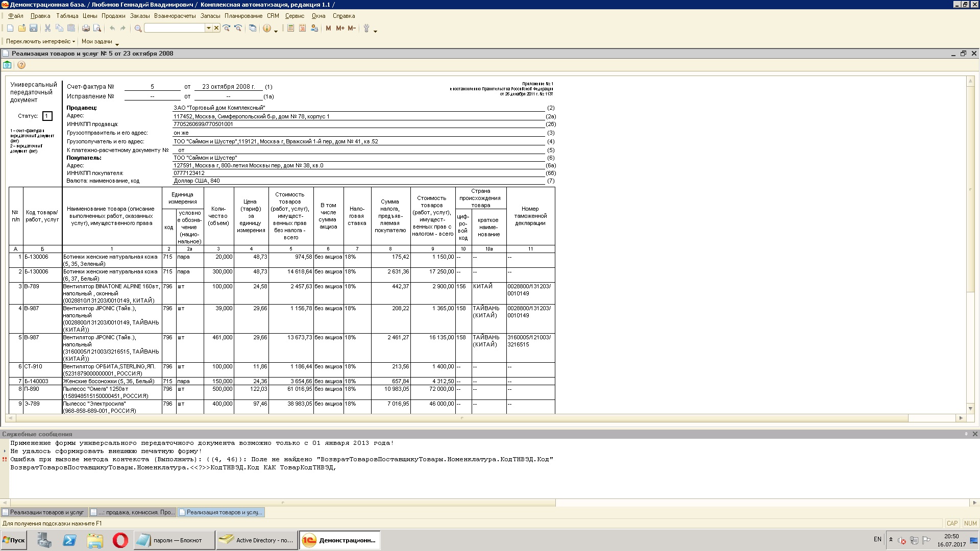Click the user with lock icon
Screen dimensions: 980x551
pyautogui.click(x=315, y=29)
